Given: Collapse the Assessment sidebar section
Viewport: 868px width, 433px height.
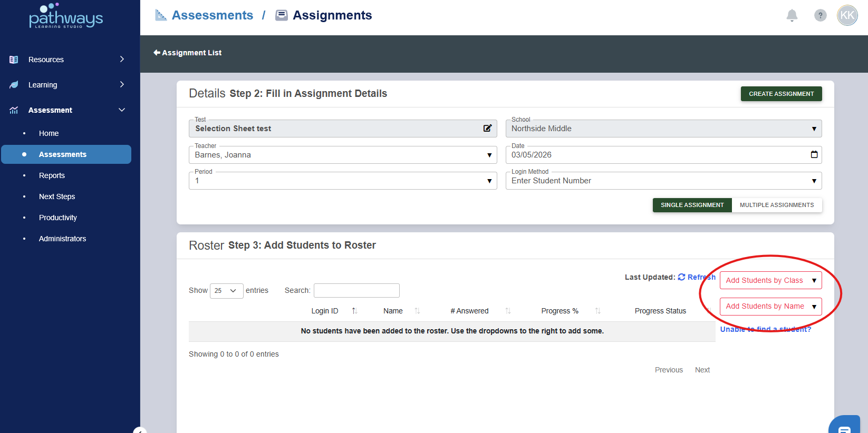Looking at the screenshot, I should [122, 110].
